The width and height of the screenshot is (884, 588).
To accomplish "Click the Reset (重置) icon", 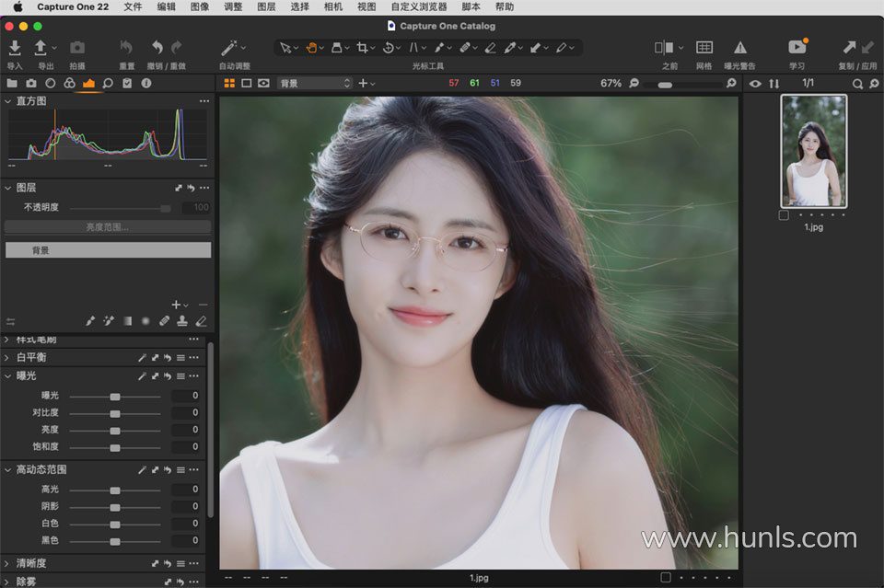I will tap(126, 48).
